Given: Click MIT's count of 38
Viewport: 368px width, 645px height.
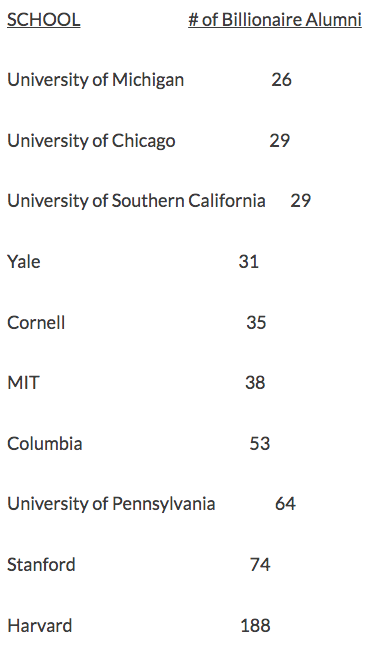Looking at the screenshot, I should (x=255, y=383).
